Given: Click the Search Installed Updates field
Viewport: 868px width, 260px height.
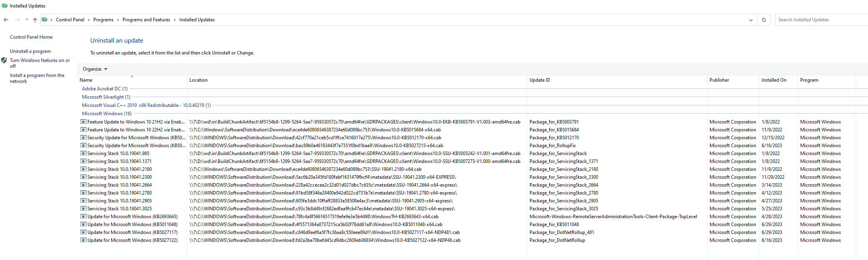Looking at the screenshot, I should [821, 20].
